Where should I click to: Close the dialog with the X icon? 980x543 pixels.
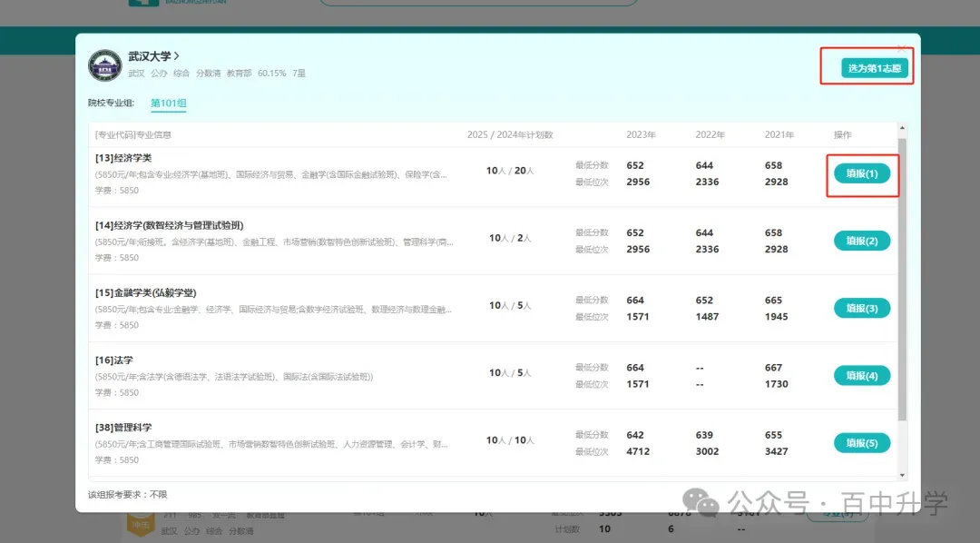click(x=901, y=48)
